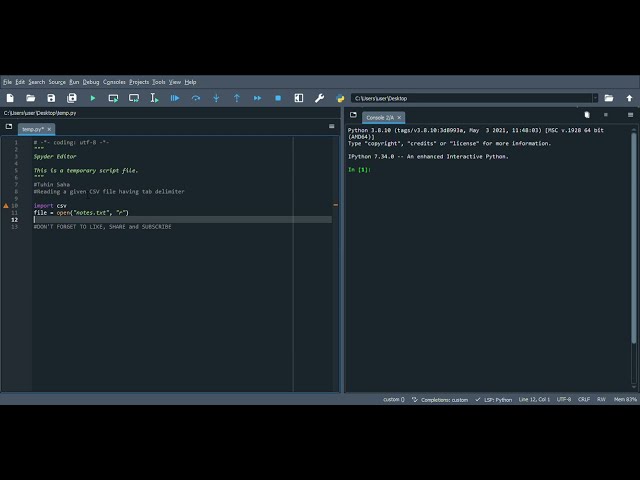Open Preferences with the wrench icon

(319, 98)
